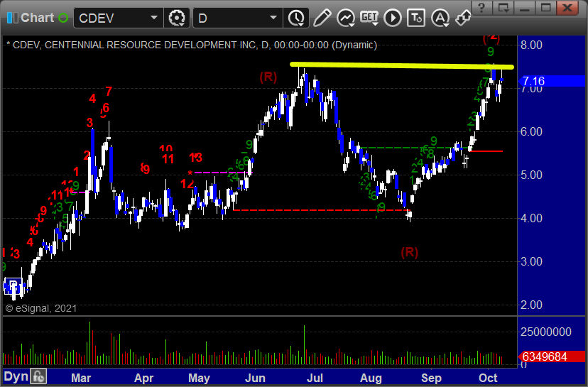Click the 3.00 price axis label
The width and height of the screenshot is (588, 387).
point(531,261)
